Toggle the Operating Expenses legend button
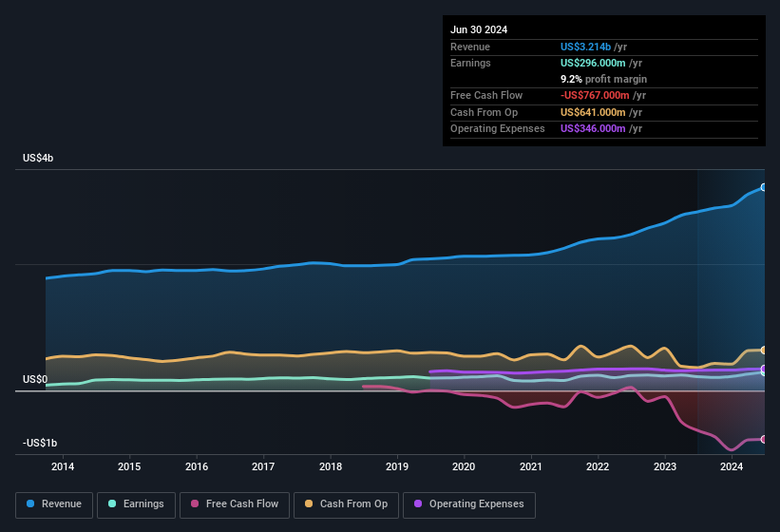This screenshot has height=532, width=780. [x=469, y=504]
